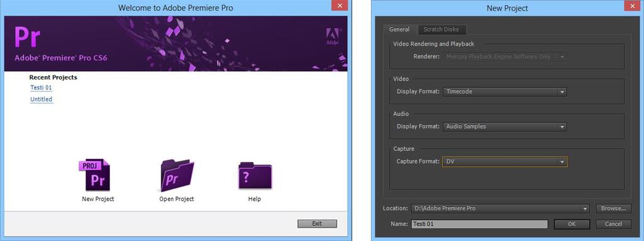This screenshot has height=241, width=644.
Task: Click the Cancel button
Action: coord(613,224)
